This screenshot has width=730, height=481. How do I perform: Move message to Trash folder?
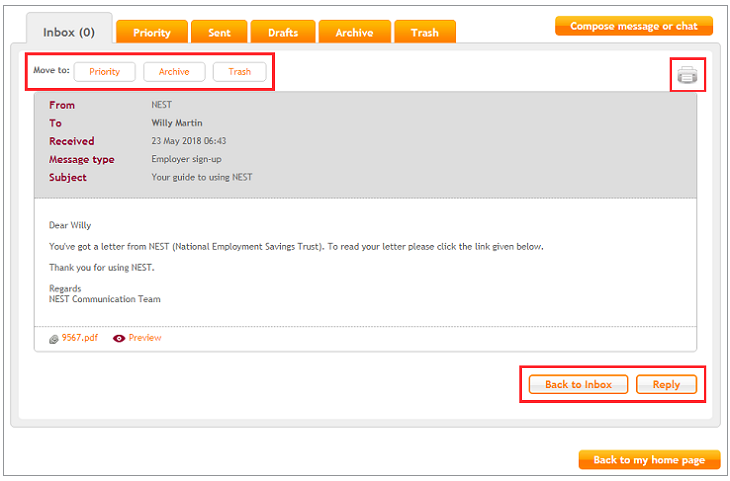click(x=240, y=72)
